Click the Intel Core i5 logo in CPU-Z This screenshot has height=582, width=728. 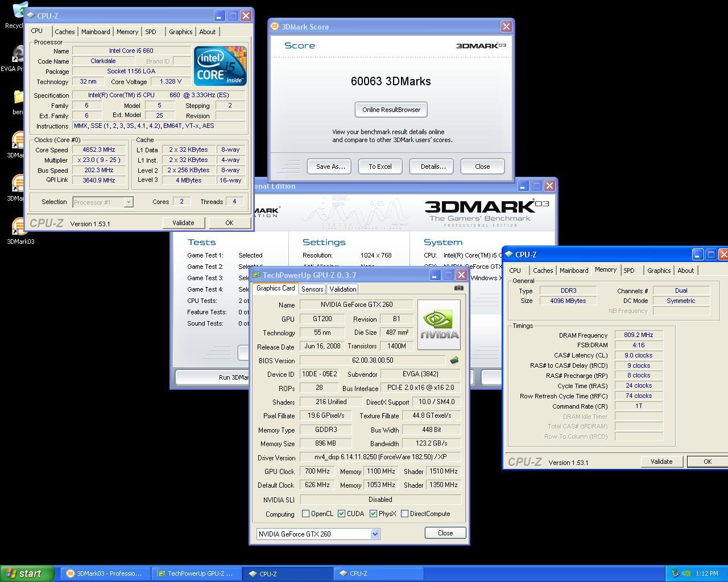click(x=220, y=66)
